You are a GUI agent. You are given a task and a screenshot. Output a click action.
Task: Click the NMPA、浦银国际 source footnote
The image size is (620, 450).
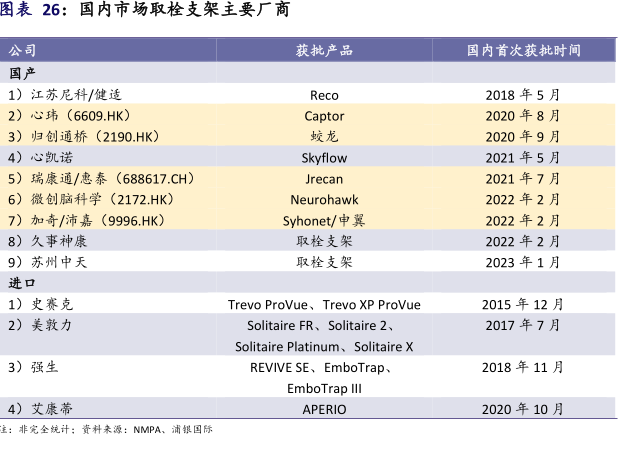[x=173, y=429]
